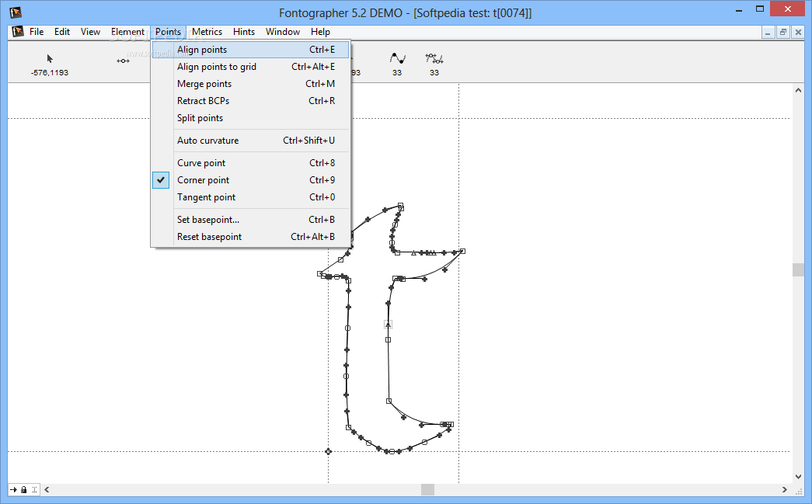Toggle the lock icon in bottom-left corner
This screenshot has width=812, height=504.
click(x=24, y=489)
